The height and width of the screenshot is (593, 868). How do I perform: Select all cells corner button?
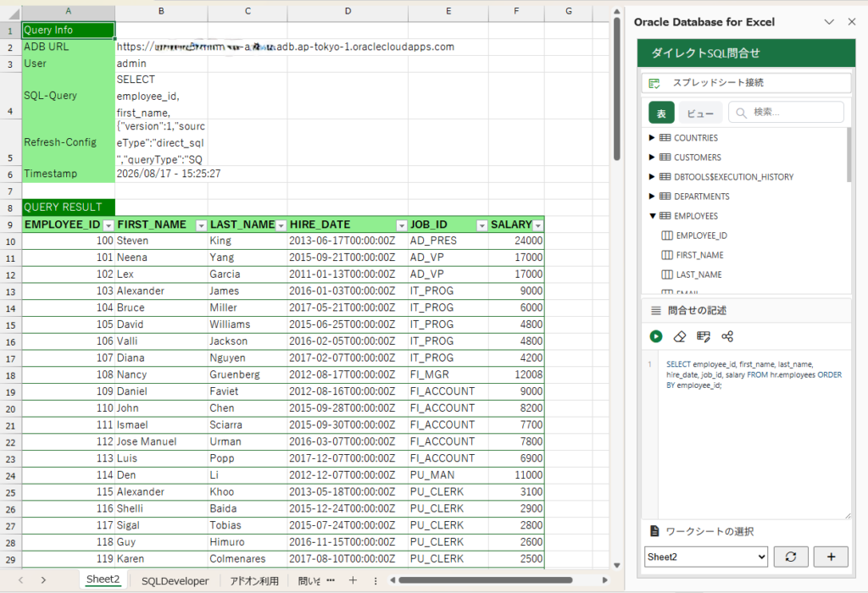10,13
